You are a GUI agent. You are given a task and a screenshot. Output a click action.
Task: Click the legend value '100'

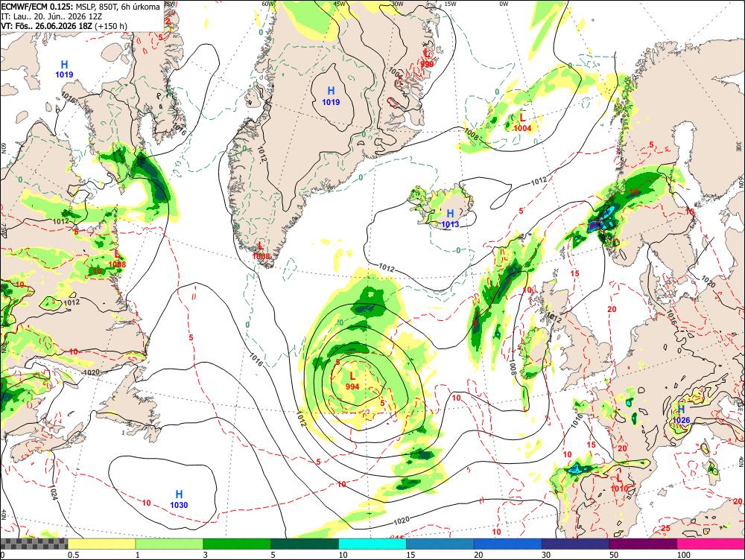tap(683, 554)
